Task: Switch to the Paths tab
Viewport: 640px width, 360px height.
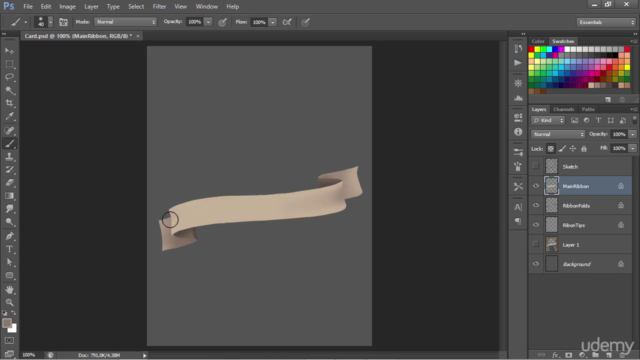Action: point(588,109)
